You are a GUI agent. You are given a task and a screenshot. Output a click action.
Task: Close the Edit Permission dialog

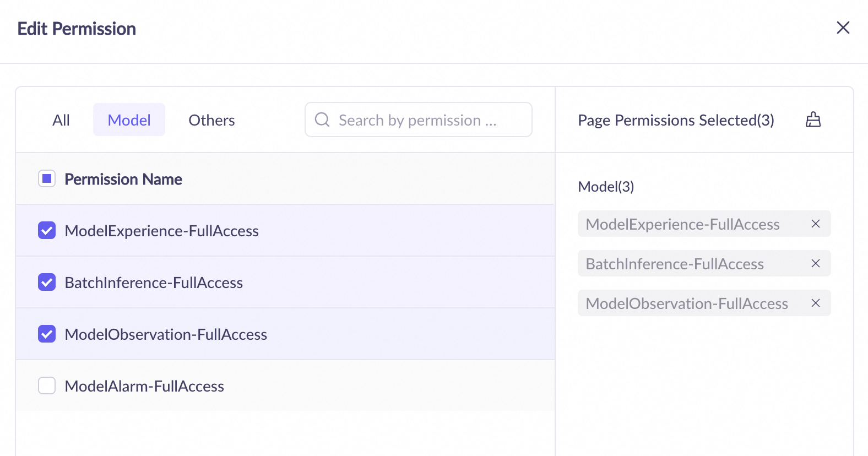[x=843, y=28]
